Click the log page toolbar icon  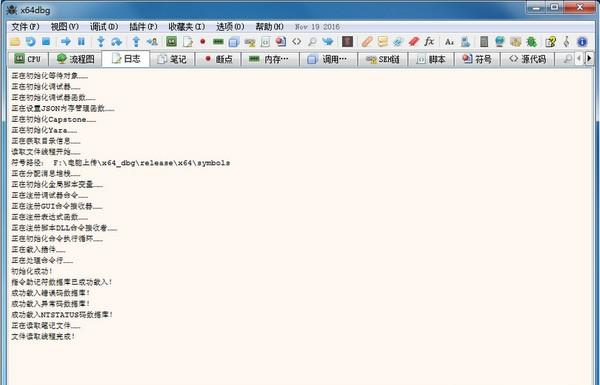click(188, 41)
